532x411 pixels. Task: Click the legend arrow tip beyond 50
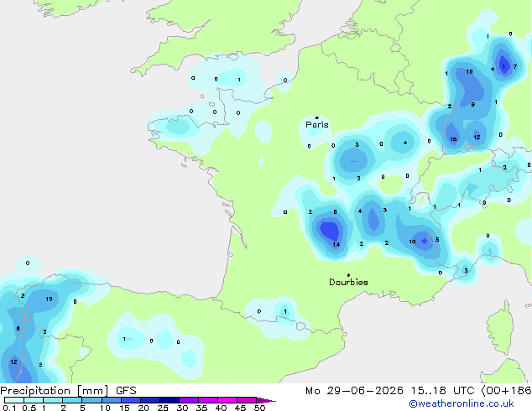(x=266, y=400)
